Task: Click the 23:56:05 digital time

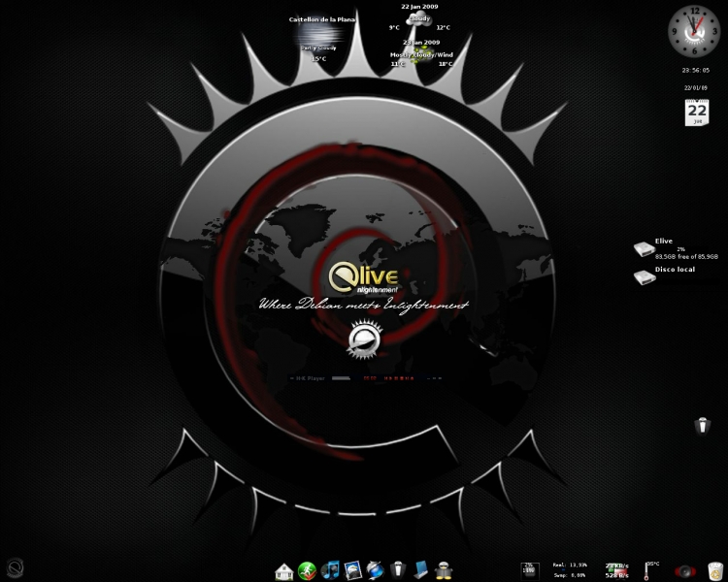Action: point(696,71)
